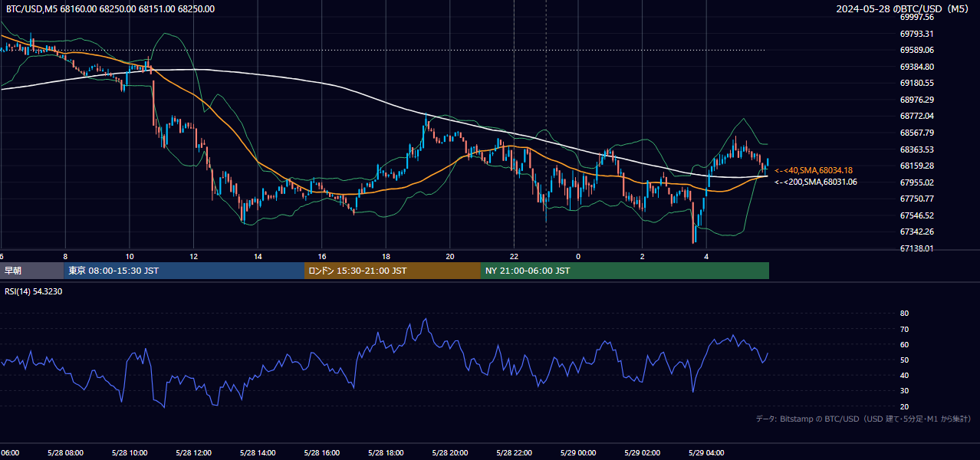The width and height of the screenshot is (980, 460).
Task: Select price level 68363.53
Action: pyautogui.click(x=916, y=149)
